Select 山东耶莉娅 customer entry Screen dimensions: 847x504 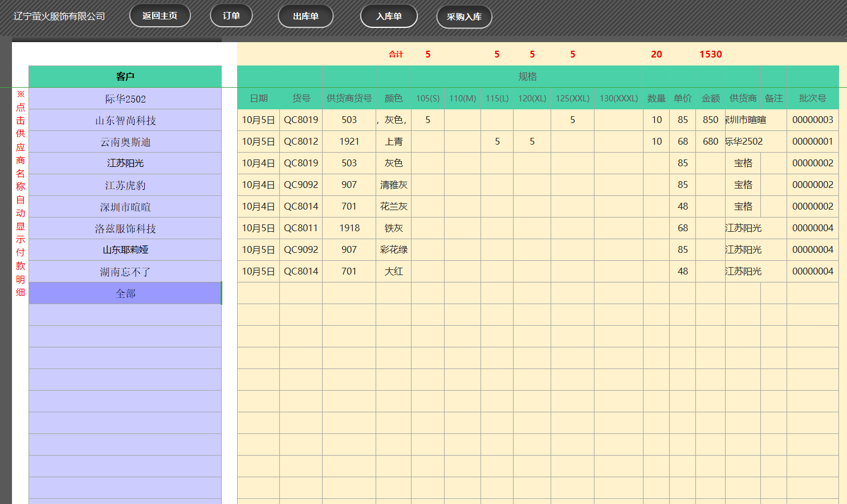pyautogui.click(x=125, y=250)
